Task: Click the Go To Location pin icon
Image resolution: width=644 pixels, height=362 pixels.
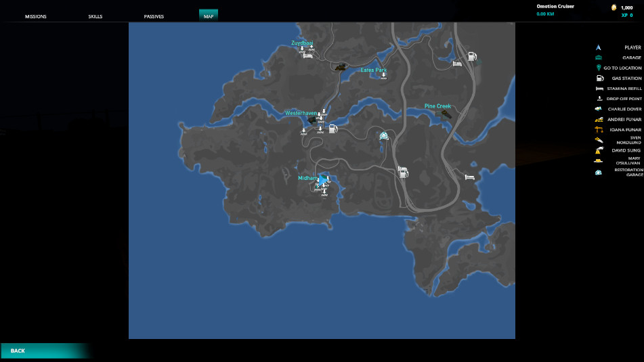Action: click(599, 68)
